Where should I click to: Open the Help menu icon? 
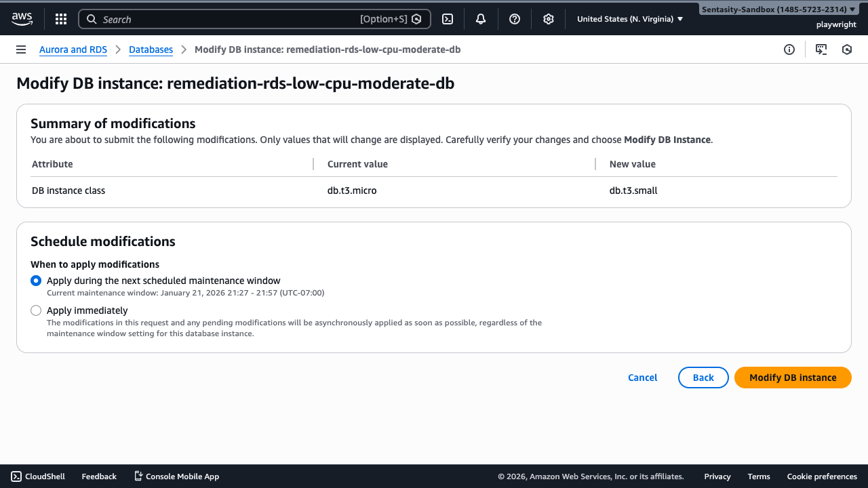click(514, 18)
